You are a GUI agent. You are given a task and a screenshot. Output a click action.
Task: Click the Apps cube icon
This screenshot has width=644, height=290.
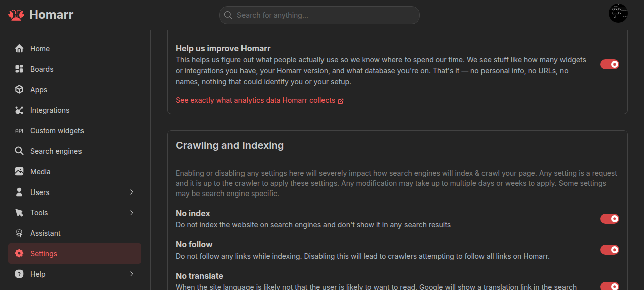[x=19, y=90]
